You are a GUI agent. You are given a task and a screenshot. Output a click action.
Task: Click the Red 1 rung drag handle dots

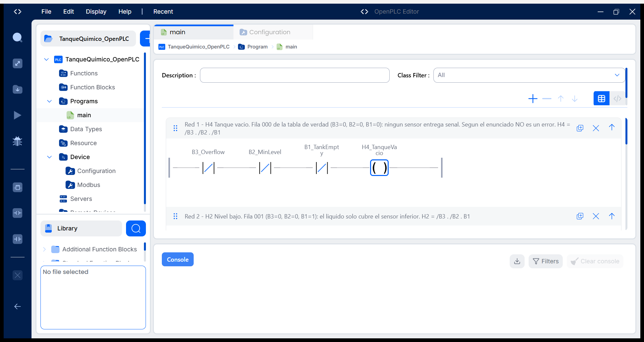point(175,128)
